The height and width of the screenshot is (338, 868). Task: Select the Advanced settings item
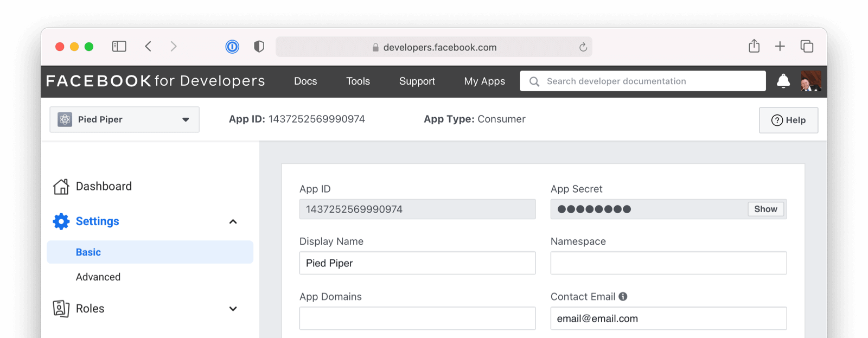[98, 277]
